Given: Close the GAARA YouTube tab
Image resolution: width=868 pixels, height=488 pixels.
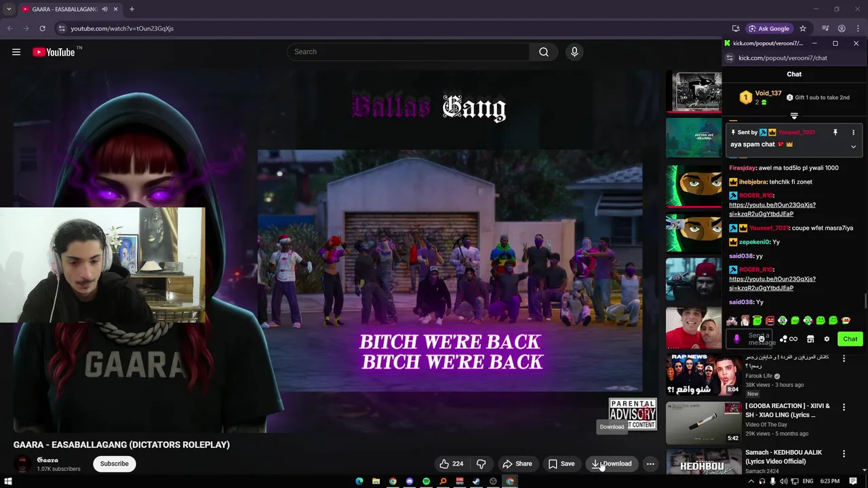Looking at the screenshot, I should click(x=116, y=9).
